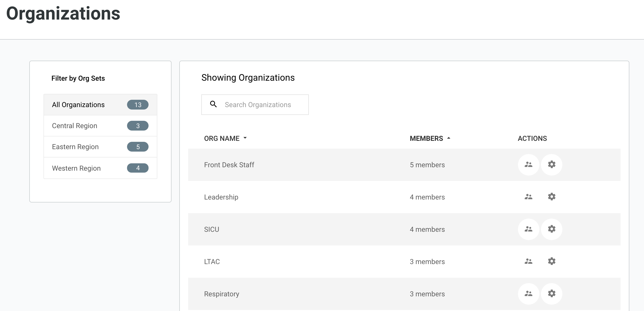
Task: Click '5 members' in Front Desk Staff row
Action: tap(427, 165)
